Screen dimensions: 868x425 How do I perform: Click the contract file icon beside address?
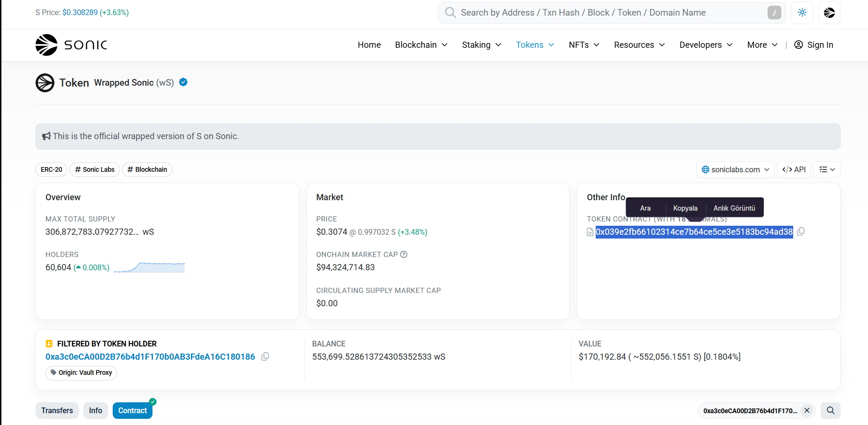590,232
